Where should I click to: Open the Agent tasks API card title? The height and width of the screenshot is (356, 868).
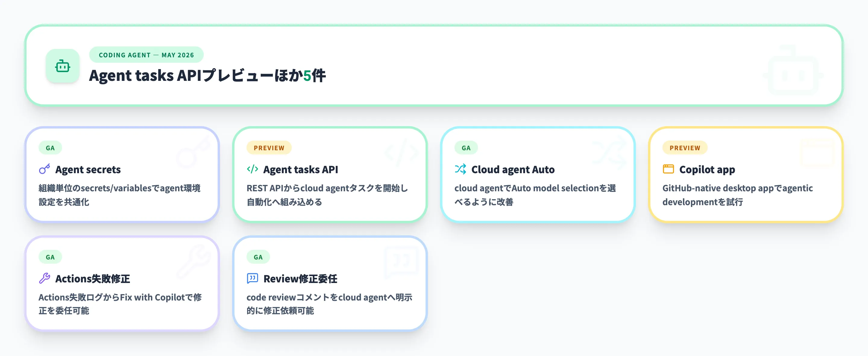(x=300, y=169)
